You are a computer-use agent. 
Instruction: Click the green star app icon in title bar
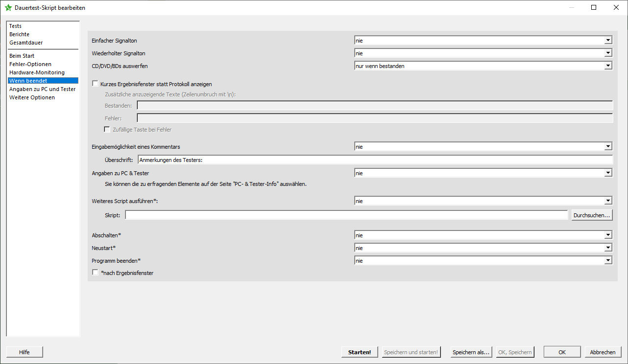point(8,8)
